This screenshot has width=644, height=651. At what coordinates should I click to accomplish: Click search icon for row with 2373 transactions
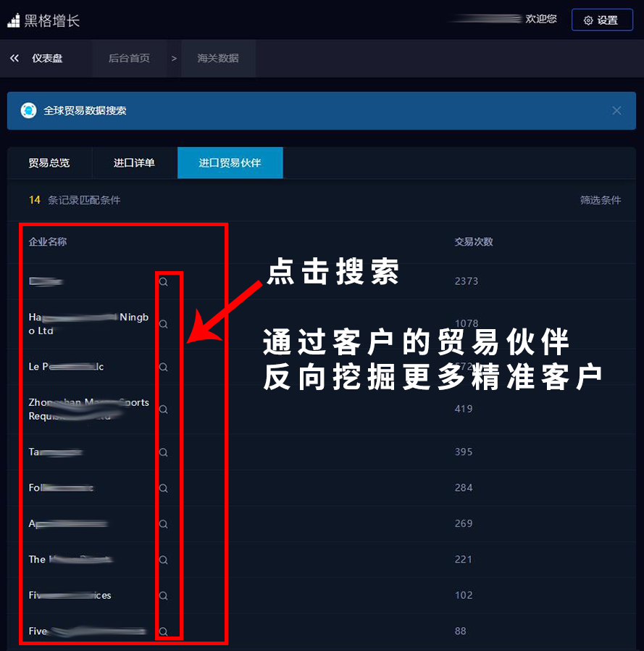point(164,282)
